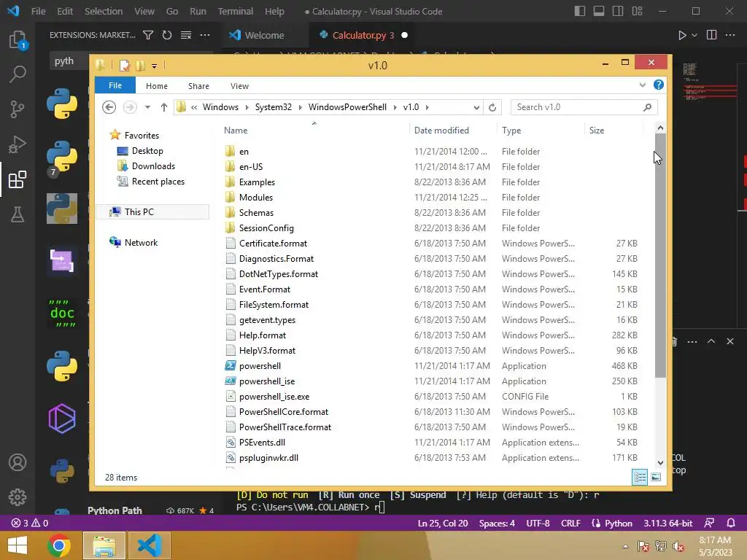Expand v1.0 breadcrumb arrow
The image size is (747, 560).
[427, 107]
